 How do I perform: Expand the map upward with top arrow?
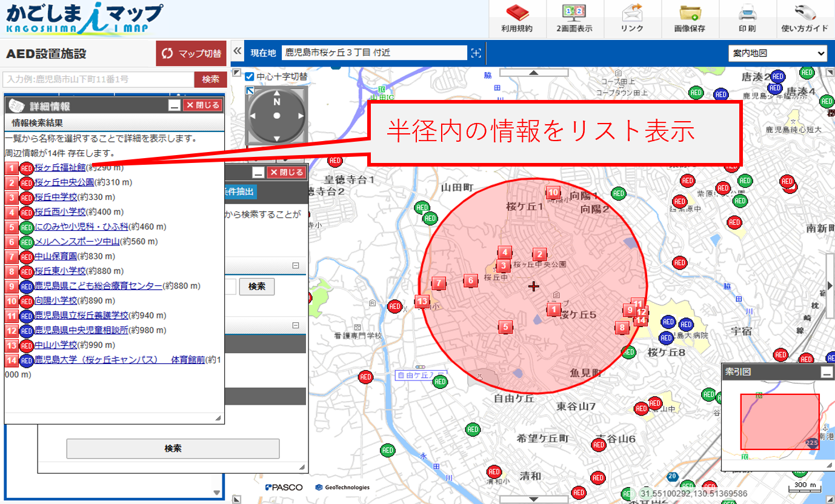click(533, 73)
